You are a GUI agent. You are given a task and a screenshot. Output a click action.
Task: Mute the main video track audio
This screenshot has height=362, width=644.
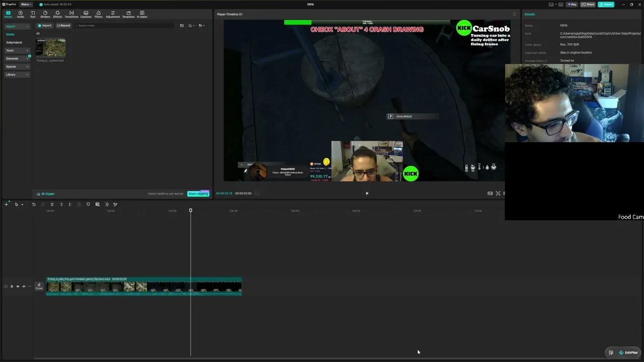pyautogui.click(x=24, y=287)
